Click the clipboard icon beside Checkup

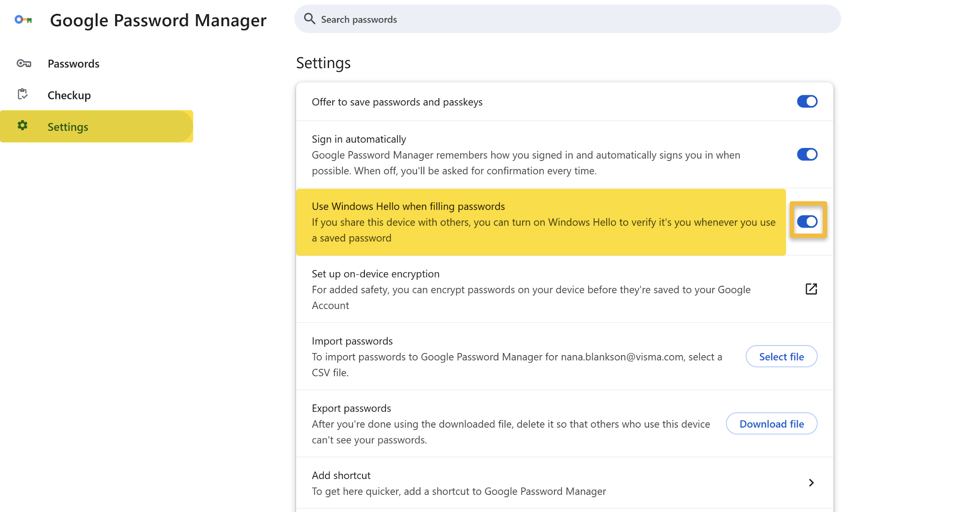[x=23, y=95]
